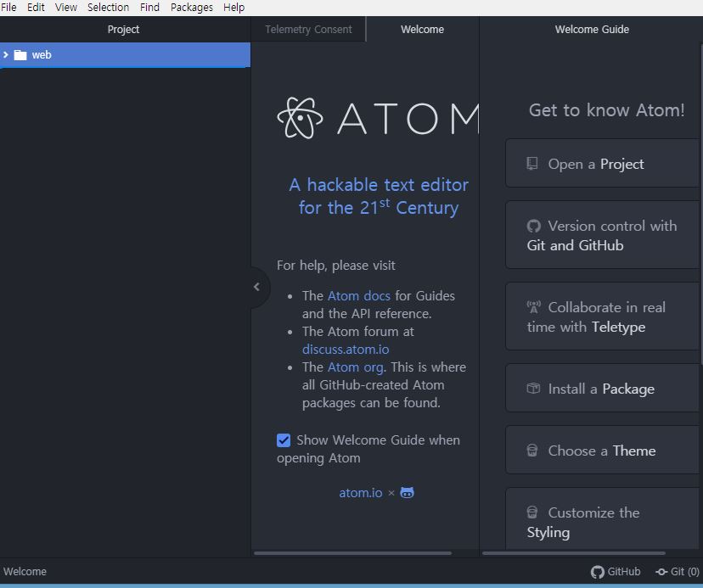Open the Selection menu
The width and height of the screenshot is (703, 588).
[x=108, y=7]
